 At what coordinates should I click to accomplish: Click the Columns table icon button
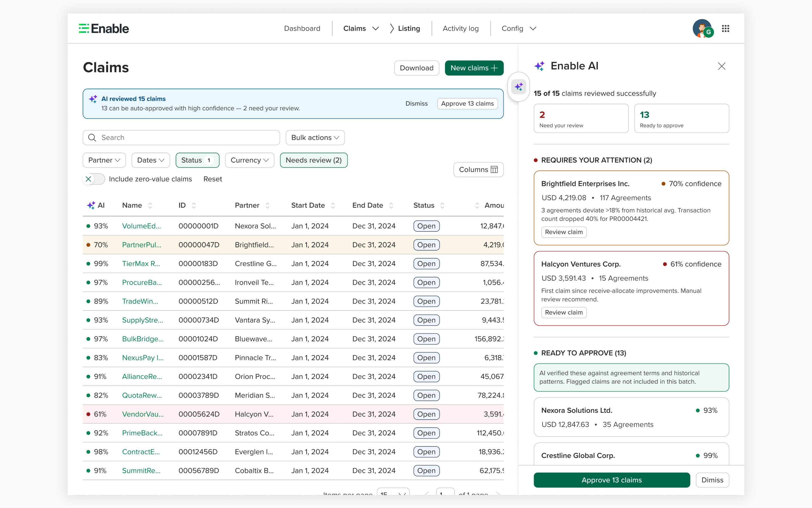click(478, 170)
